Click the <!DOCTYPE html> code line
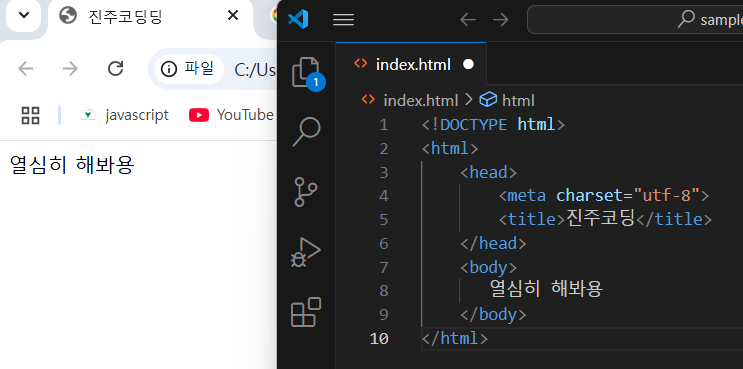 click(x=493, y=125)
